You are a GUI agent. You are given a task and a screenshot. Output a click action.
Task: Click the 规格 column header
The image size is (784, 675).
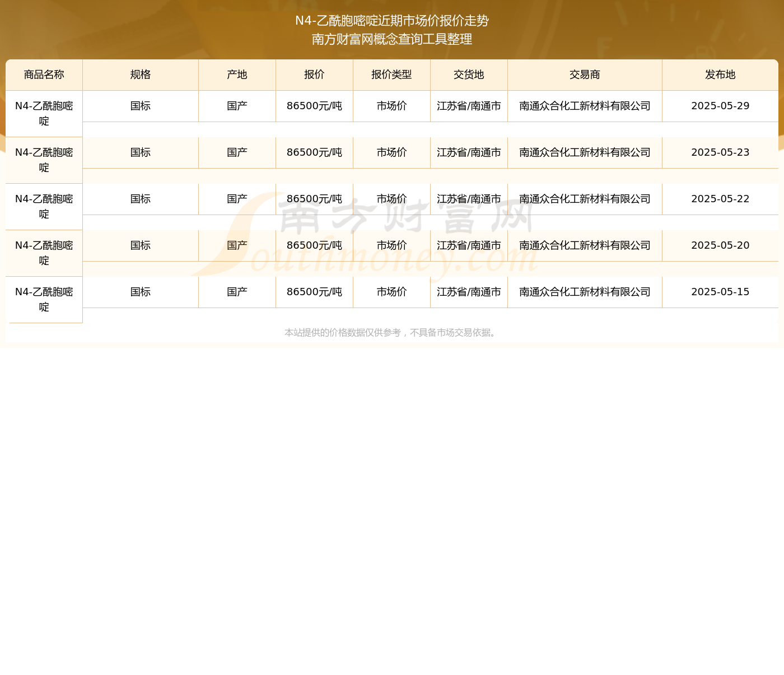(x=141, y=75)
